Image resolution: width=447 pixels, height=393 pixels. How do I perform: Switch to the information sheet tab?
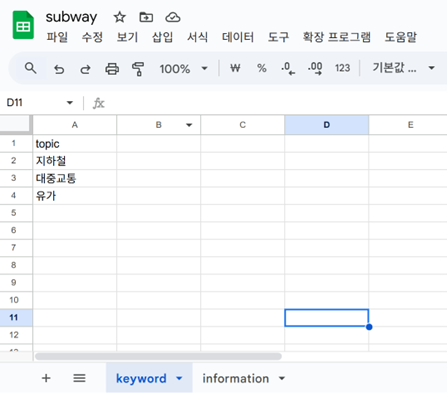click(x=236, y=378)
